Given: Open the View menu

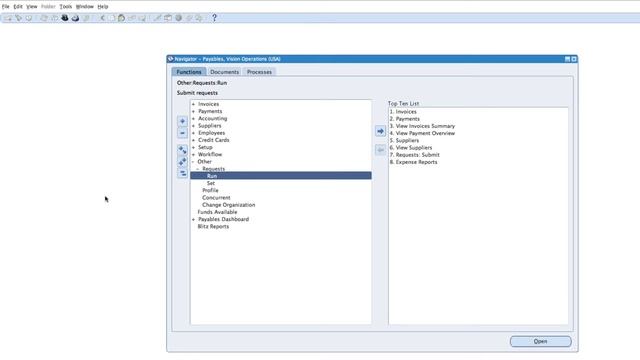Looking at the screenshot, I should tap(31, 7).
